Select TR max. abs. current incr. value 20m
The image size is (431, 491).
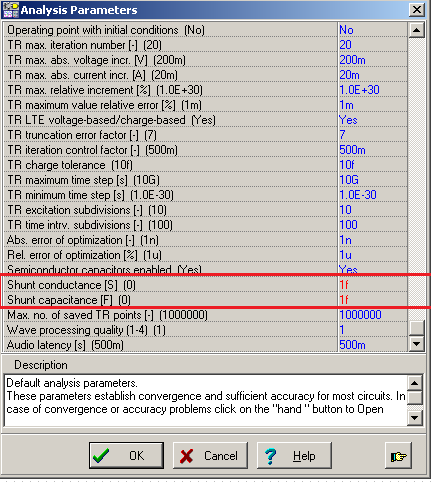point(349,75)
